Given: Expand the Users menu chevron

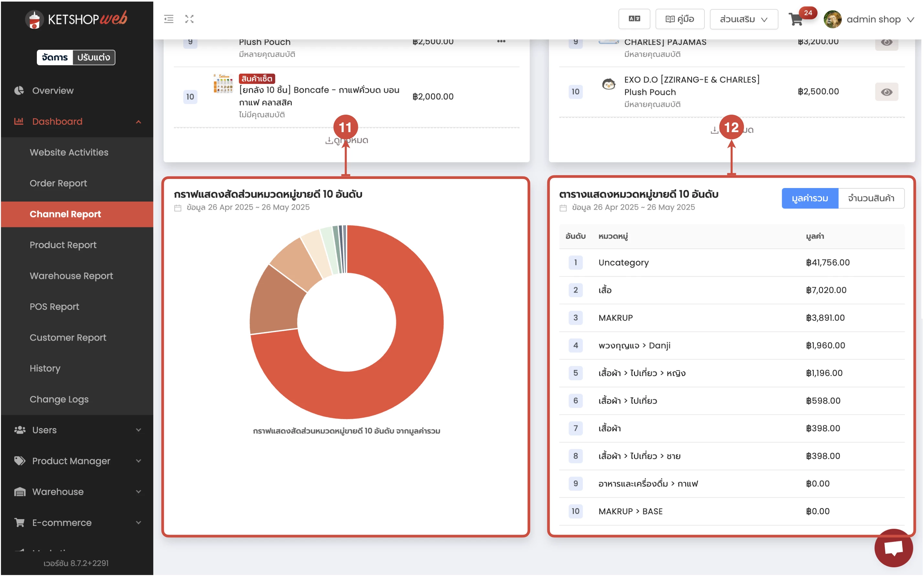Looking at the screenshot, I should (139, 430).
